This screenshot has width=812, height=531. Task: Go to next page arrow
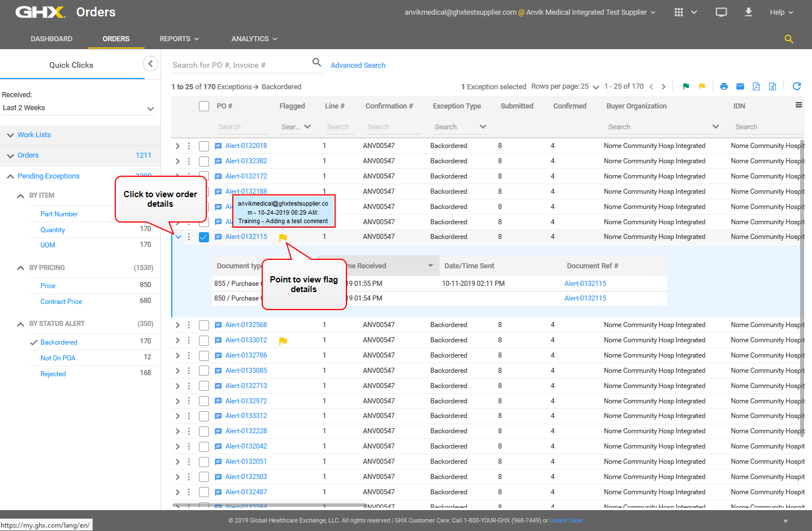click(663, 86)
